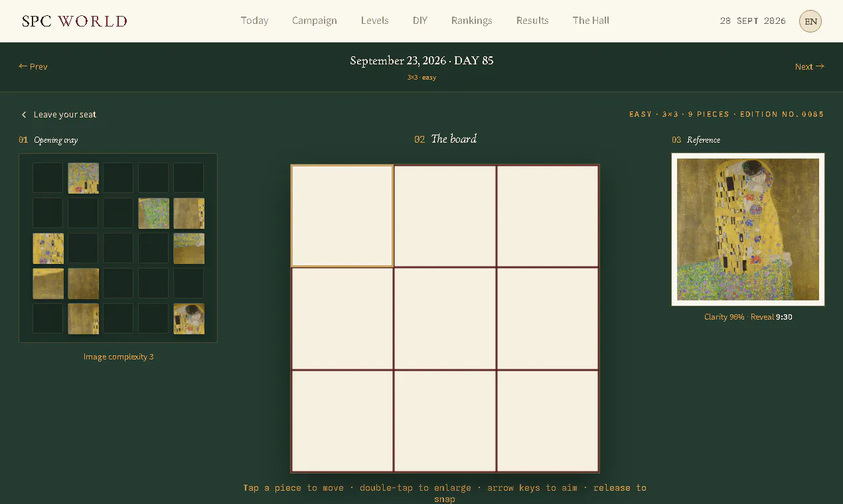This screenshot has height=504, width=843.
Task: Select the gold tray piece right of the meadow piece
Action: [x=189, y=214]
